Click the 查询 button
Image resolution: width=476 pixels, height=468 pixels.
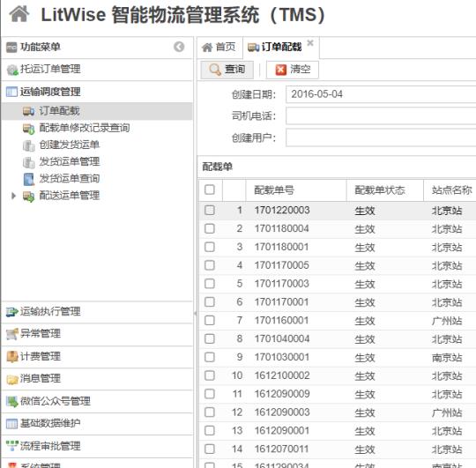[227, 70]
